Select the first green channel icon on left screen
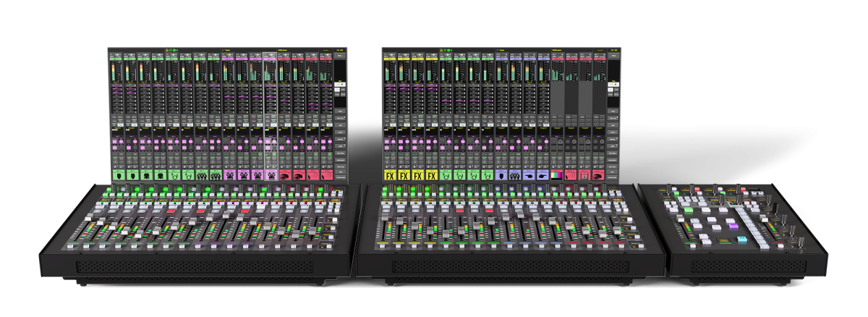868x317 pixels. (x=118, y=175)
